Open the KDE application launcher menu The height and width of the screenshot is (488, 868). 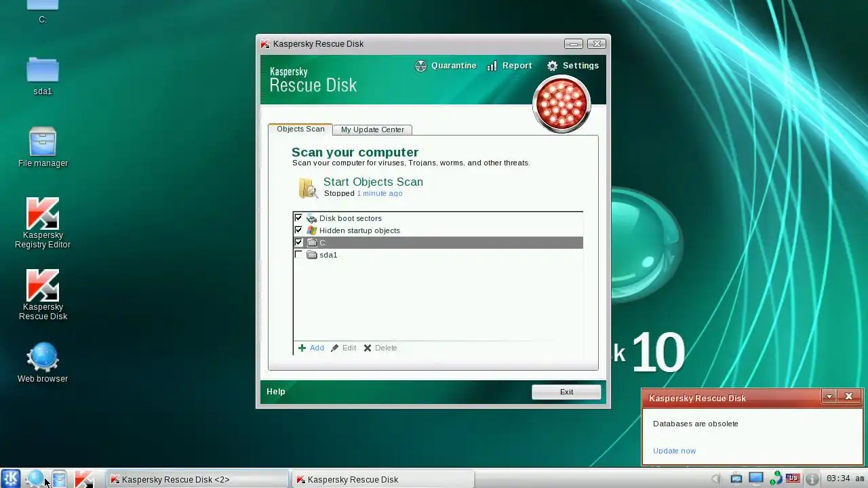tap(11, 479)
